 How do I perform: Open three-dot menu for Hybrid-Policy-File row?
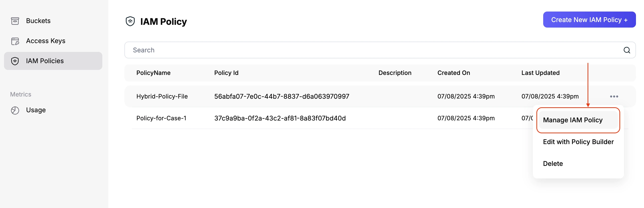tap(614, 96)
